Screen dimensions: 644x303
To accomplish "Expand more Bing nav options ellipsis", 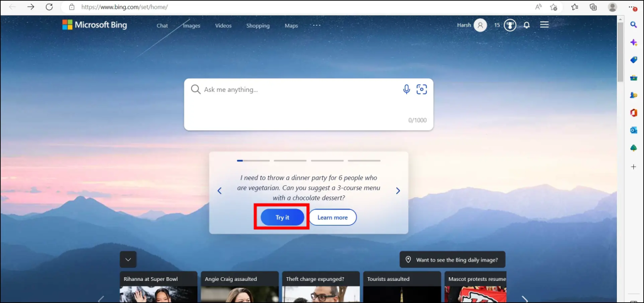I will [x=316, y=26].
